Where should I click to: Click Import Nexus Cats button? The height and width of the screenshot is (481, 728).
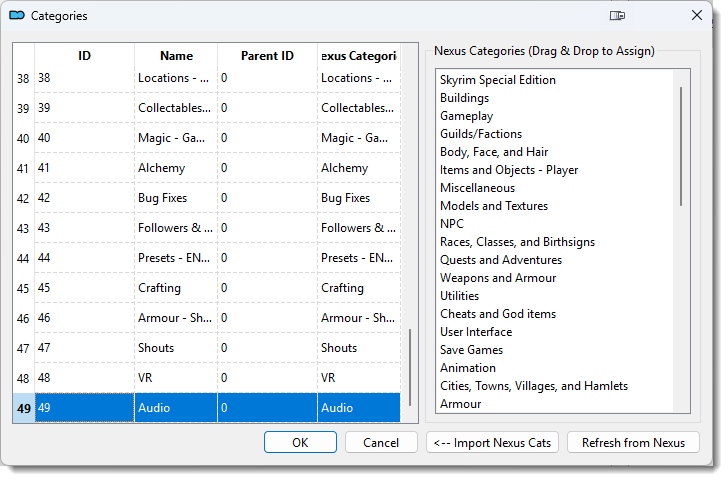492,443
